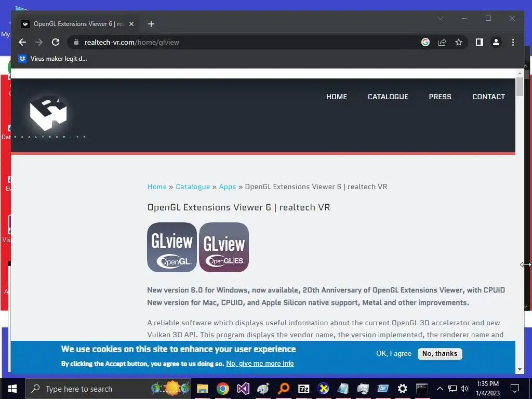The image size is (532, 399).
Task: Select the OpenGL Extensions Viewer 6 tab
Action: pyautogui.click(x=78, y=24)
